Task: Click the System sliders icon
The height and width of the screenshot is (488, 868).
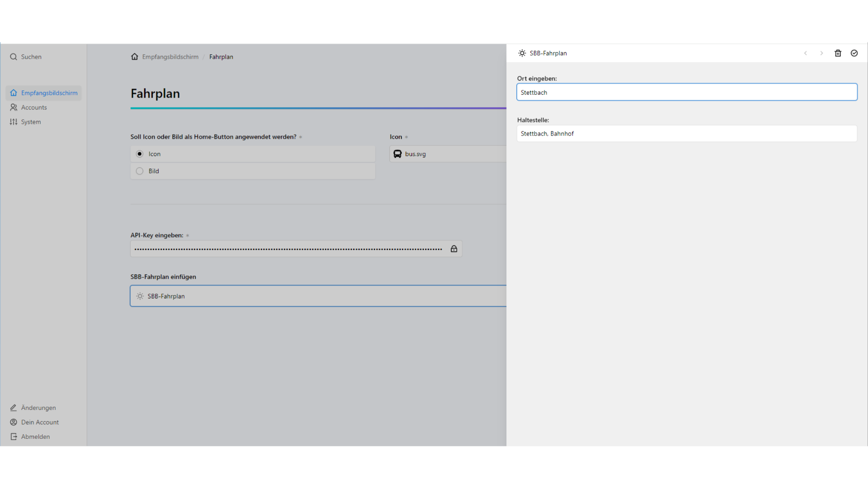Action: (x=14, y=122)
